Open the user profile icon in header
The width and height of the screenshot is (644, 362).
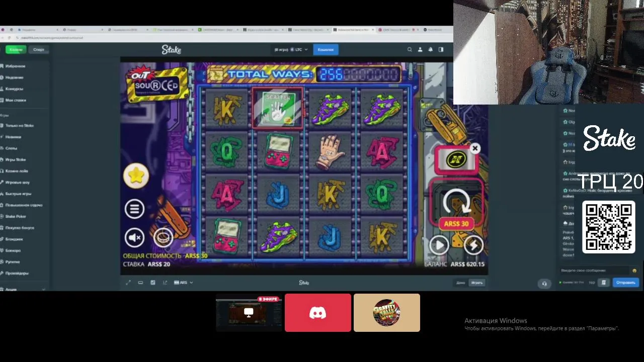coord(420,50)
